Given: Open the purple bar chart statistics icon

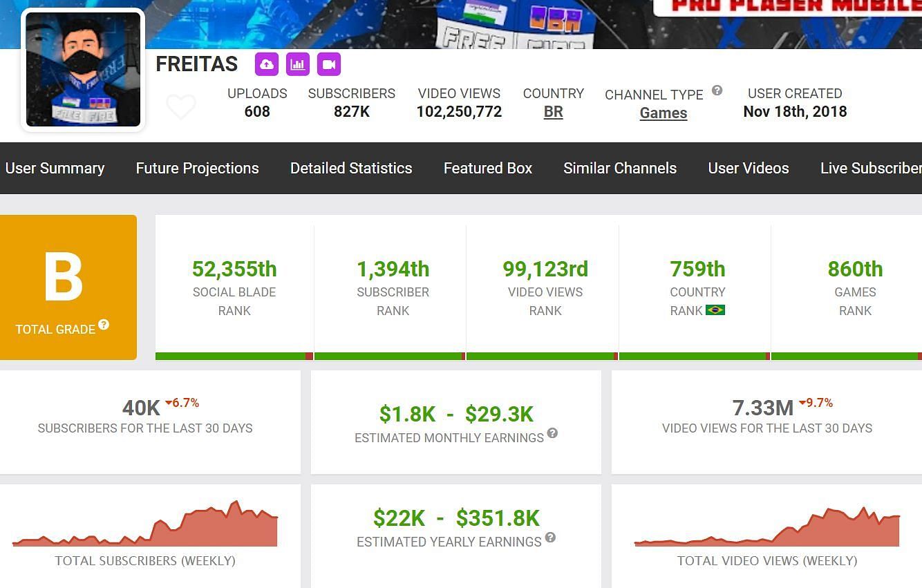Looking at the screenshot, I should pyautogui.click(x=298, y=64).
